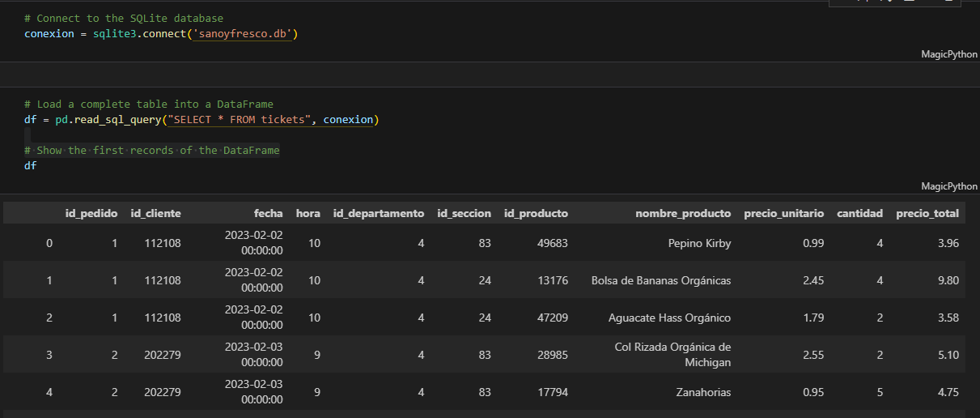
Task: Click precio_unitario value 1.79
Action: tap(814, 318)
